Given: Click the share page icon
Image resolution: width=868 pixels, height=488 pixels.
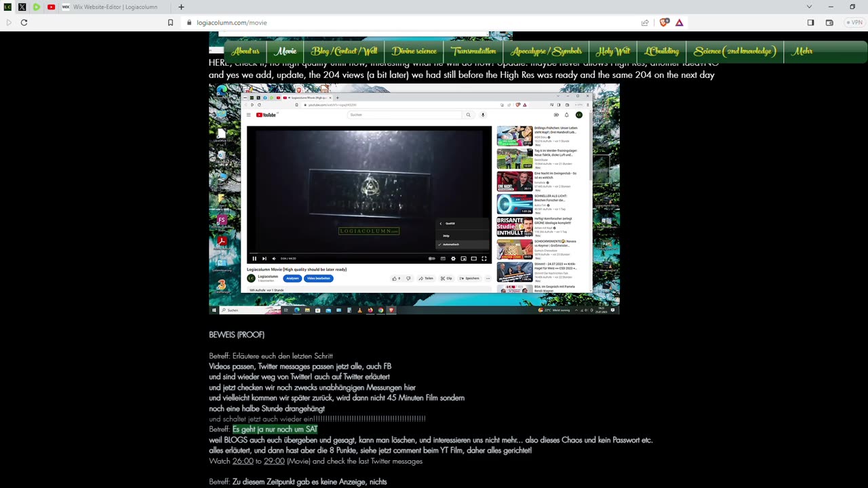Looking at the screenshot, I should click(645, 22).
